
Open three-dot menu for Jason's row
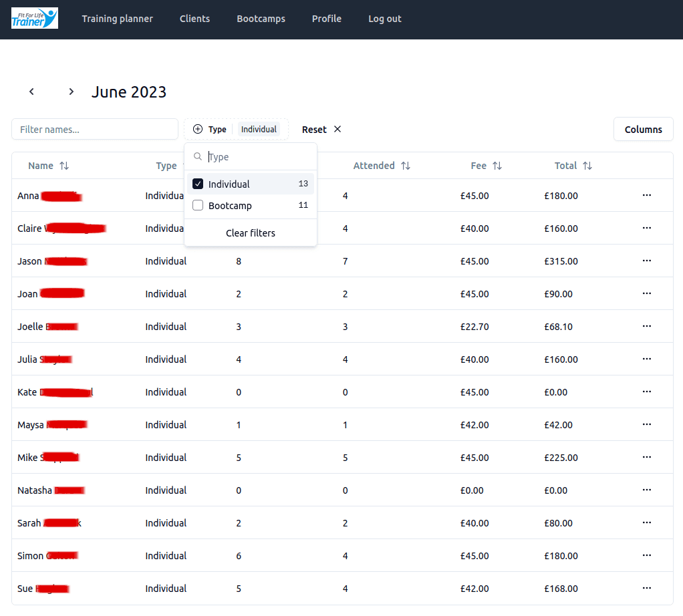(x=646, y=261)
